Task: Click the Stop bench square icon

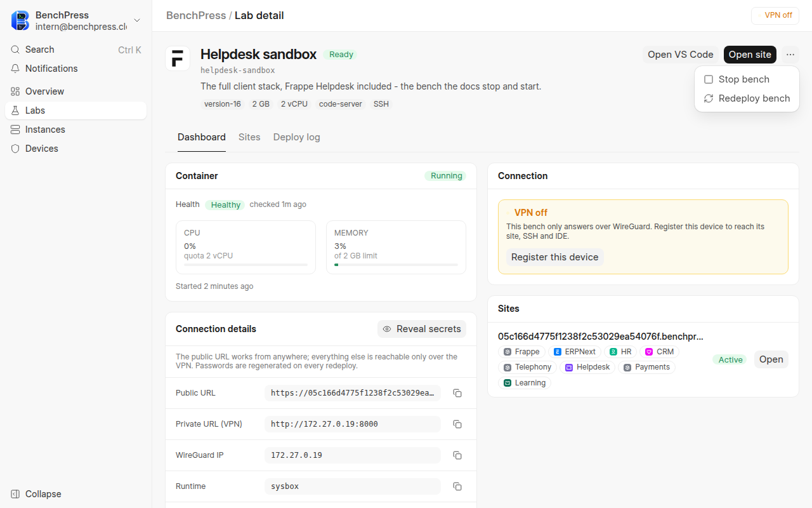Action: [709, 79]
